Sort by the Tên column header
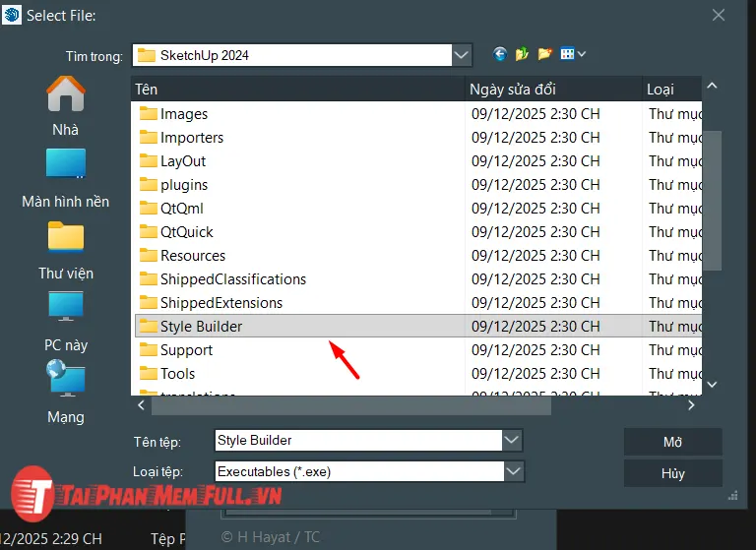Viewport: 756px width, 550px height. pyautogui.click(x=297, y=90)
